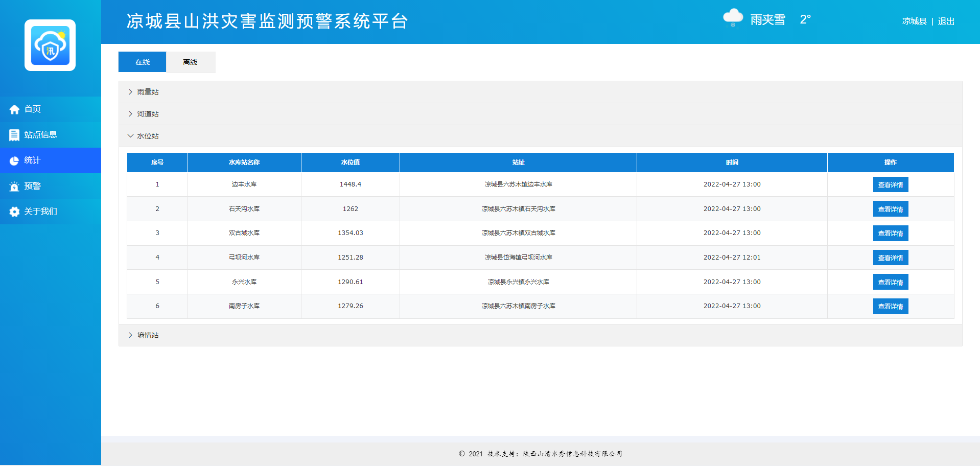Select the 在线 tab

[x=142, y=62]
